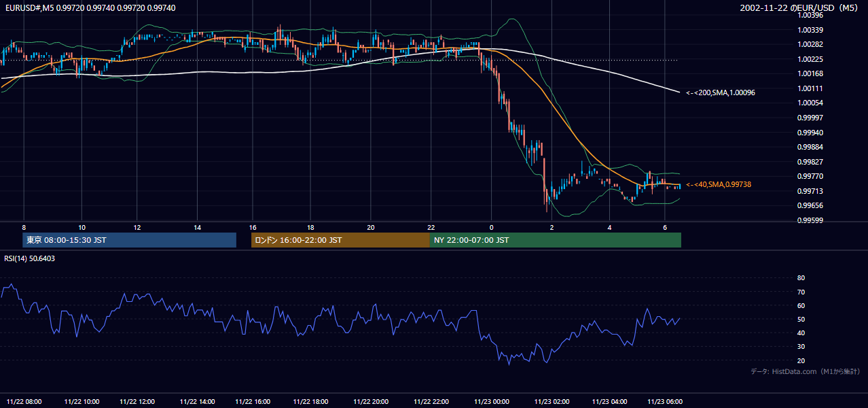Click price level 1.00111 on axis

pyautogui.click(x=810, y=88)
